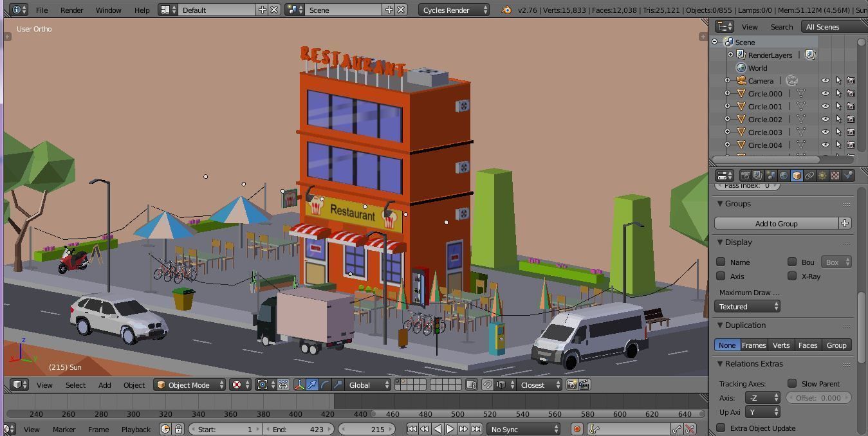Select the translate manipulator arrow
Screen dimensions: 868x436
(312, 385)
